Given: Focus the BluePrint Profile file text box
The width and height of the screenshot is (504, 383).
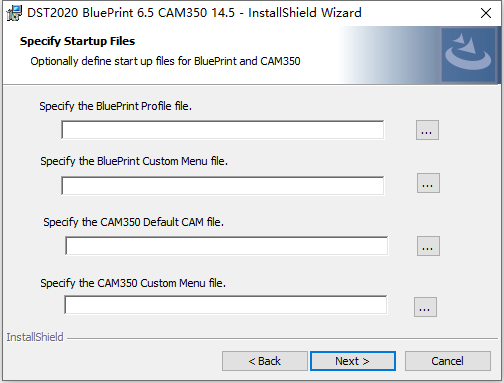Looking at the screenshot, I should [x=222, y=130].
